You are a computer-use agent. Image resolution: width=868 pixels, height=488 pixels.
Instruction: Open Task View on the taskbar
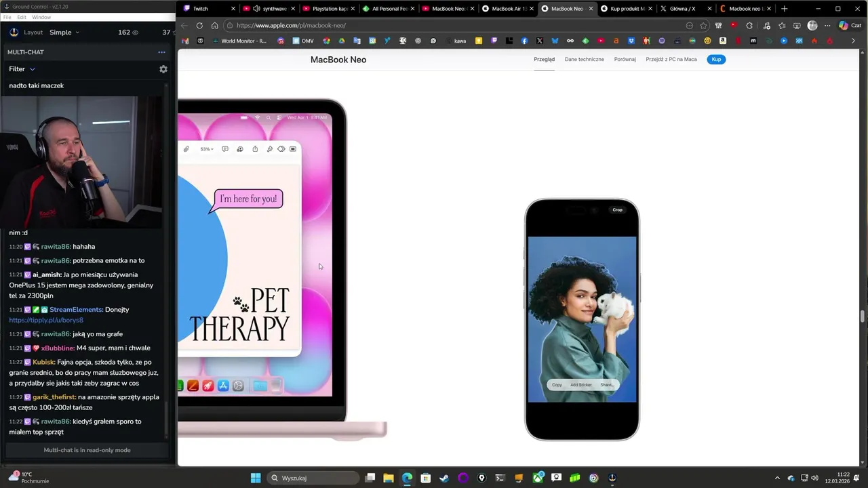coord(370,478)
